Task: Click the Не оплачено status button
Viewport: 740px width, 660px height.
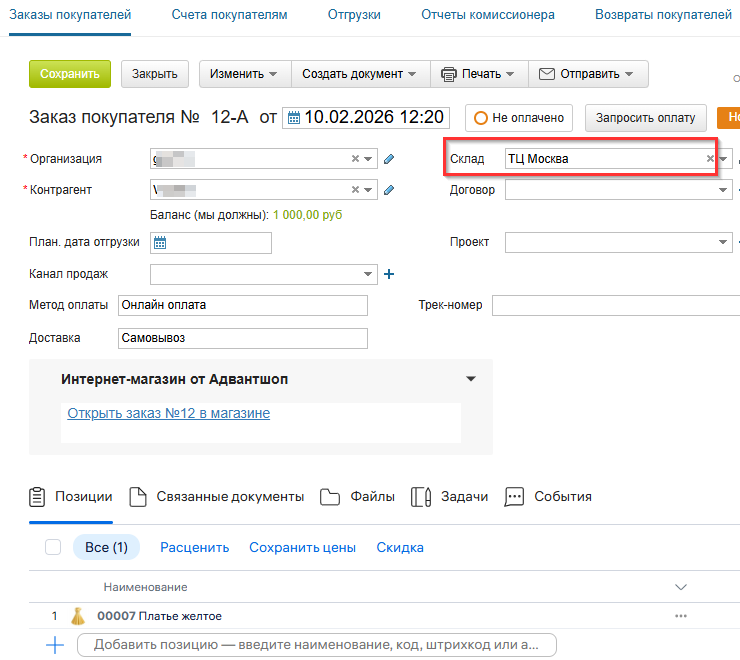Action: [519, 118]
